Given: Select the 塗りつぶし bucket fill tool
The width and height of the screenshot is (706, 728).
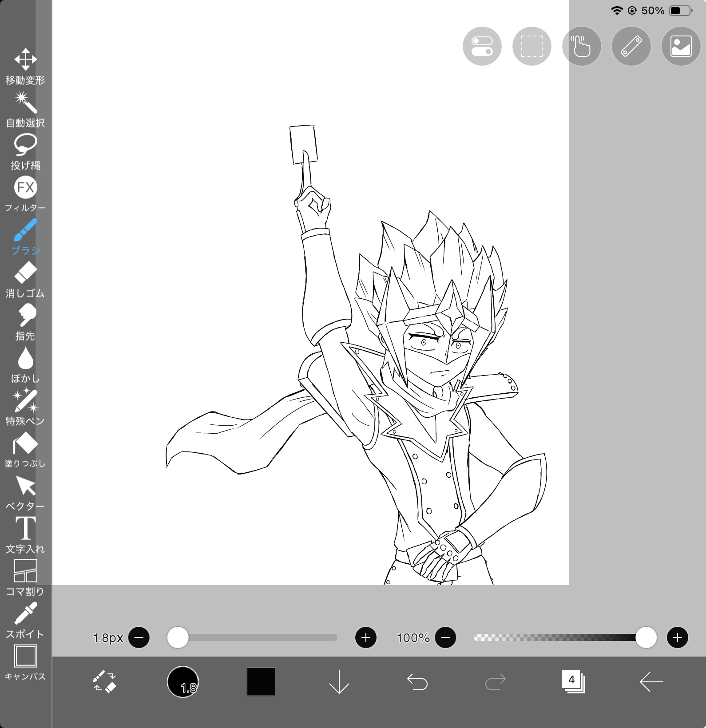Looking at the screenshot, I should [25, 450].
